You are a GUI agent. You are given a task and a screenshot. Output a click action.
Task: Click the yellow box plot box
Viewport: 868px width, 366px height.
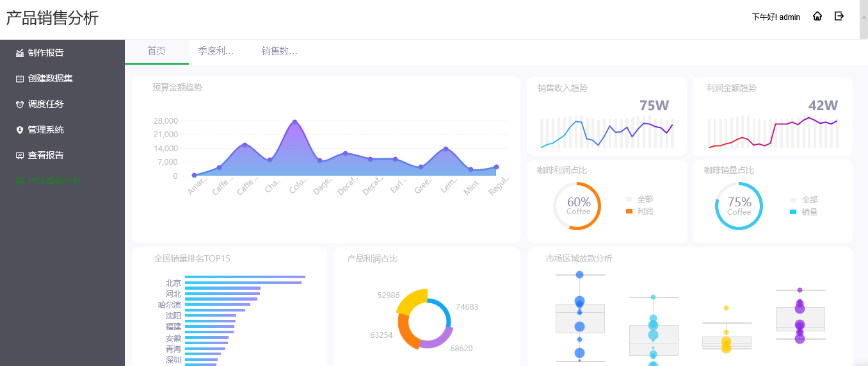(726, 342)
